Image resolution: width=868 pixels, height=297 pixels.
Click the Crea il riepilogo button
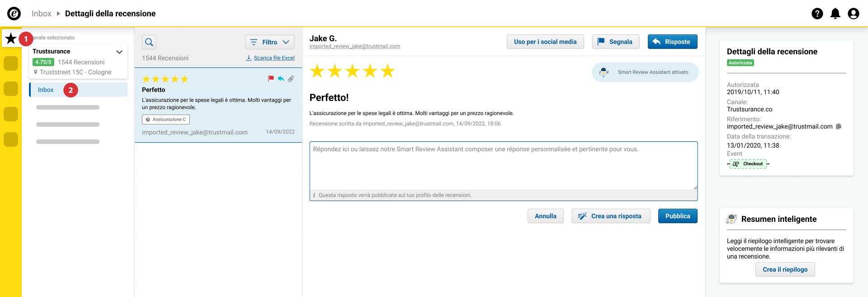[x=785, y=269]
